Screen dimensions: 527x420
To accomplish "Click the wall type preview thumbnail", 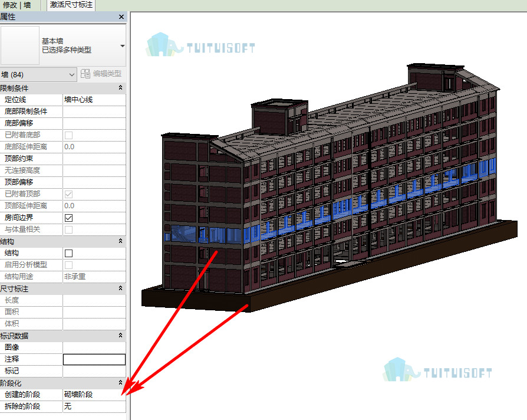I will pos(20,45).
